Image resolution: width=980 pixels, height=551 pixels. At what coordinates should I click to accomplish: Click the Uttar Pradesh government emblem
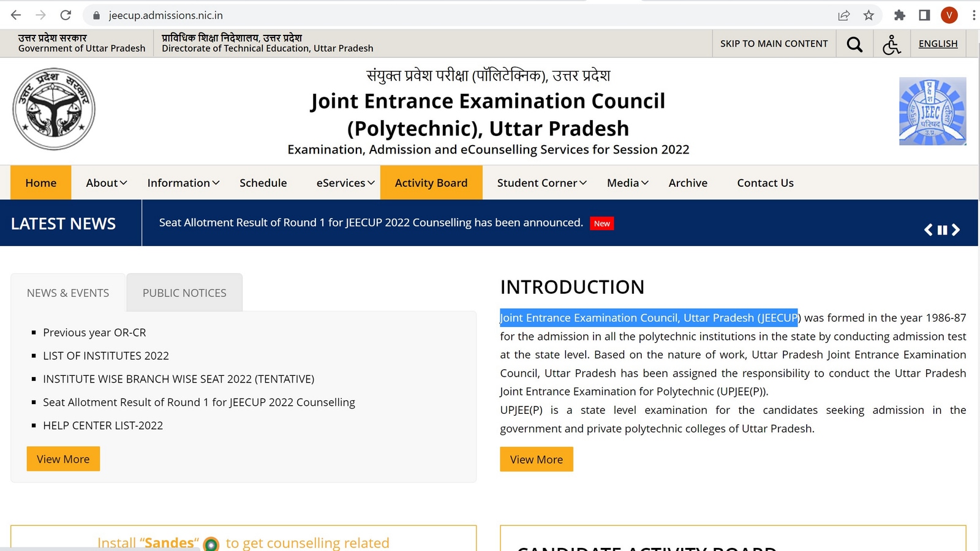(x=54, y=109)
